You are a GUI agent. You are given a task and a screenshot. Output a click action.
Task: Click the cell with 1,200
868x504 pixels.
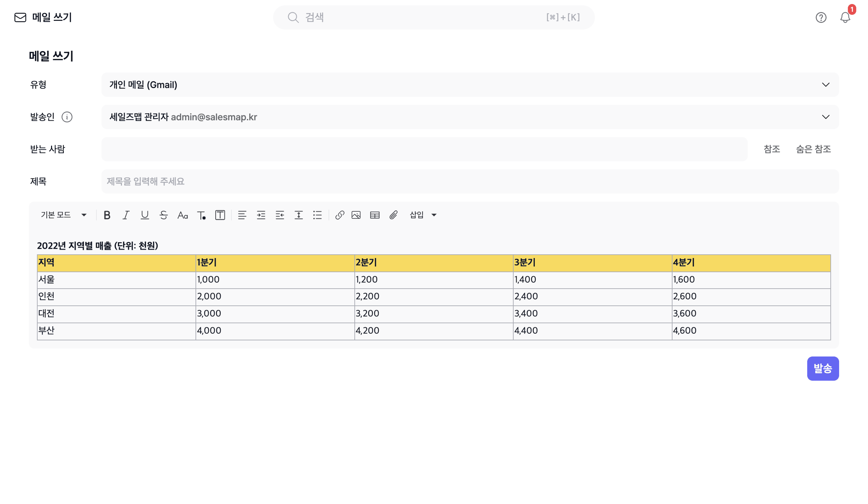[x=434, y=280]
